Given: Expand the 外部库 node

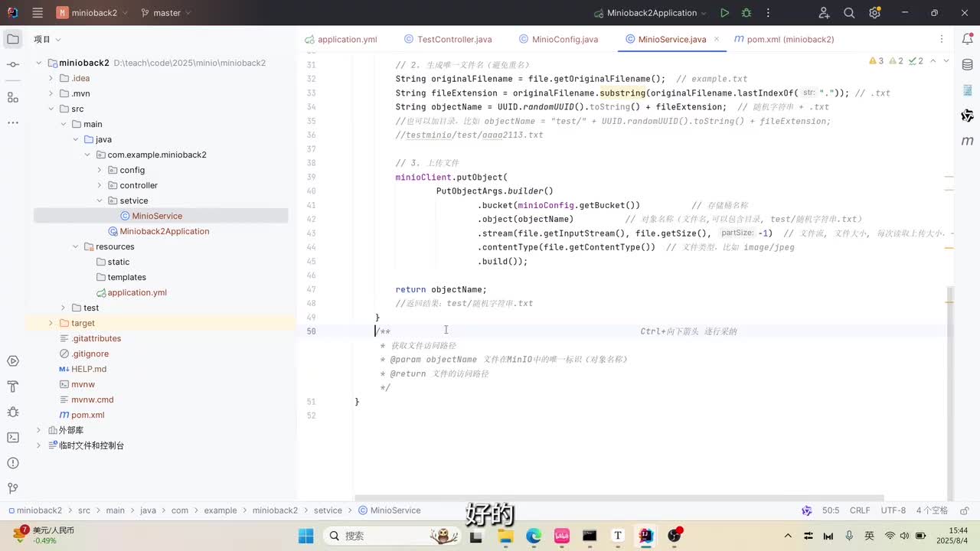Looking at the screenshot, I should 39,430.
